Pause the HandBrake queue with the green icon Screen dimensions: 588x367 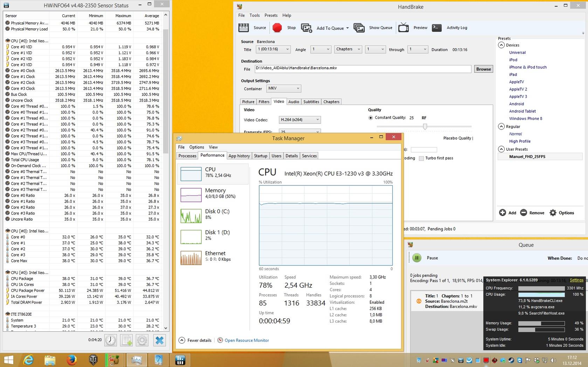(417, 258)
